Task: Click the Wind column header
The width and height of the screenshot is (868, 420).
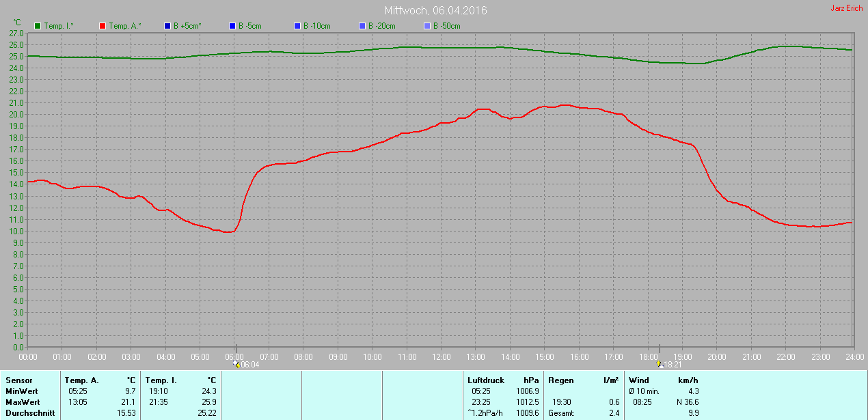Action: [x=639, y=380]
